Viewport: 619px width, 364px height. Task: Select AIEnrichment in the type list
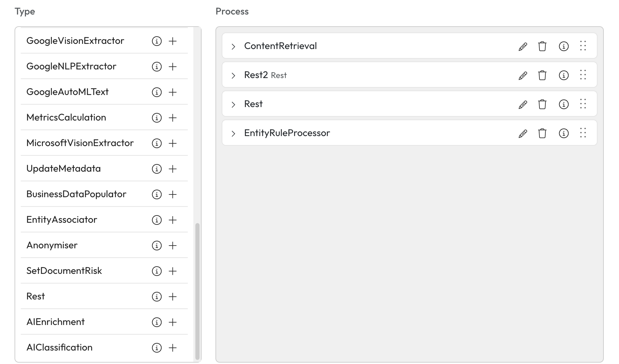(x=56, y=322)
